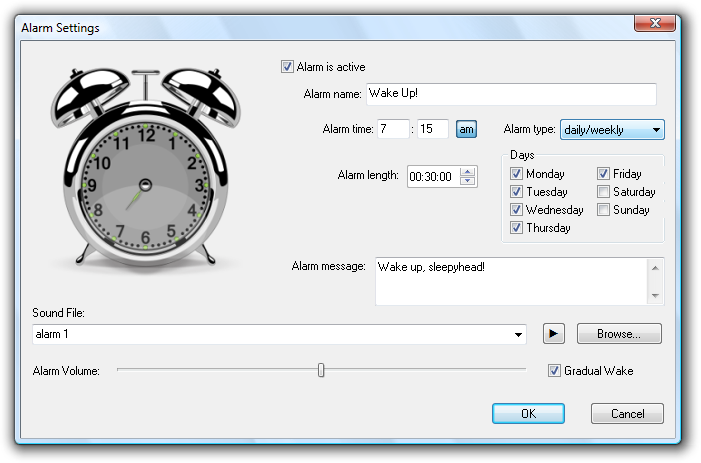Play the selected alarm sound preview
Image resolution: width=701 pixels, height=463 pixels.
[553, 334]
